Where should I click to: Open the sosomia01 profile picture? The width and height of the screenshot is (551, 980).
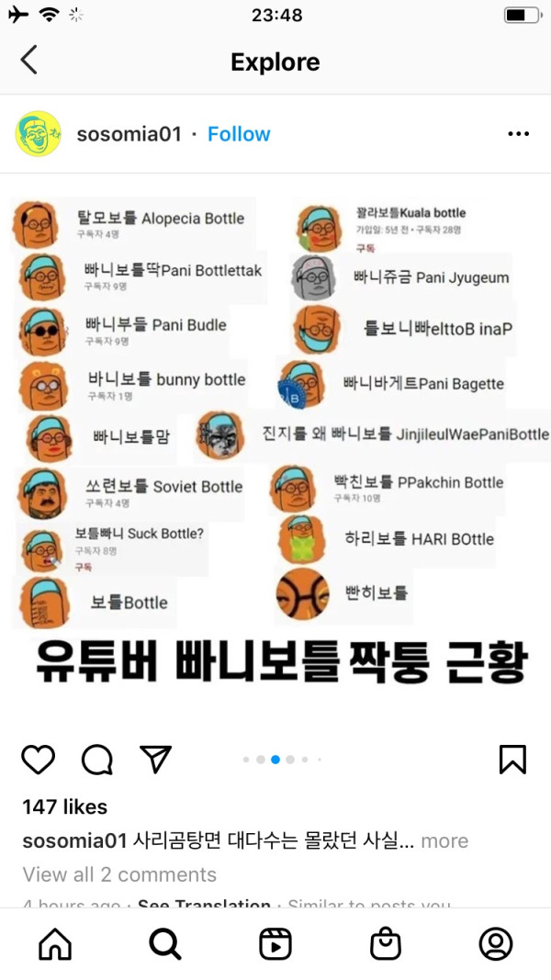[38, 134]
